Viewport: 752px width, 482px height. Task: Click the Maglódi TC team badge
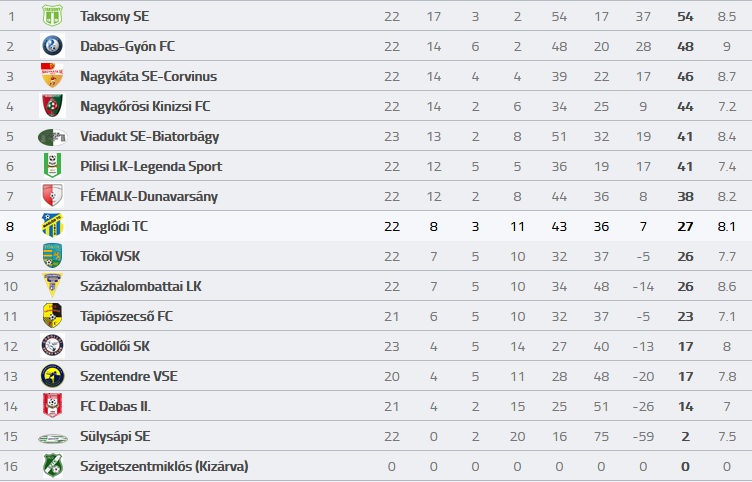[52, 226]
